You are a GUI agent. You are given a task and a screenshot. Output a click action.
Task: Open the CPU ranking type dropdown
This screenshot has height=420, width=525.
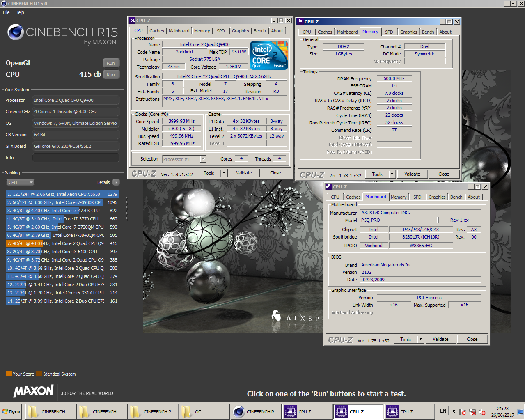[x=20, y=182]
